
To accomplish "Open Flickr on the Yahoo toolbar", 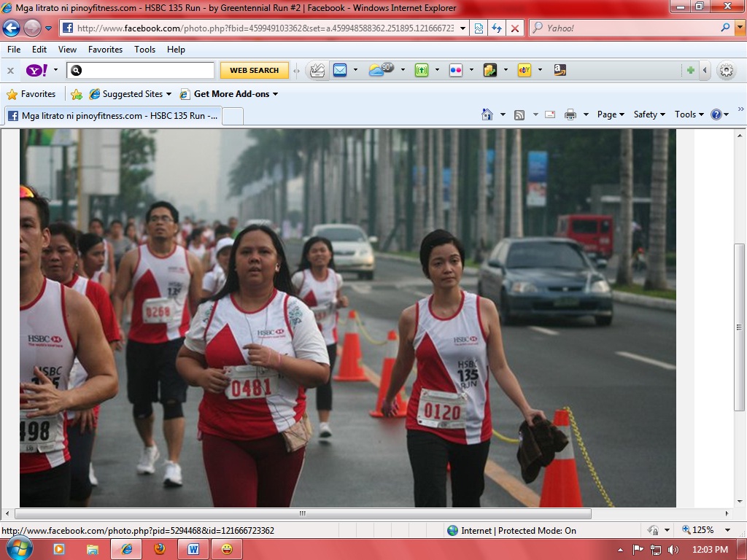I will [456, 71].
